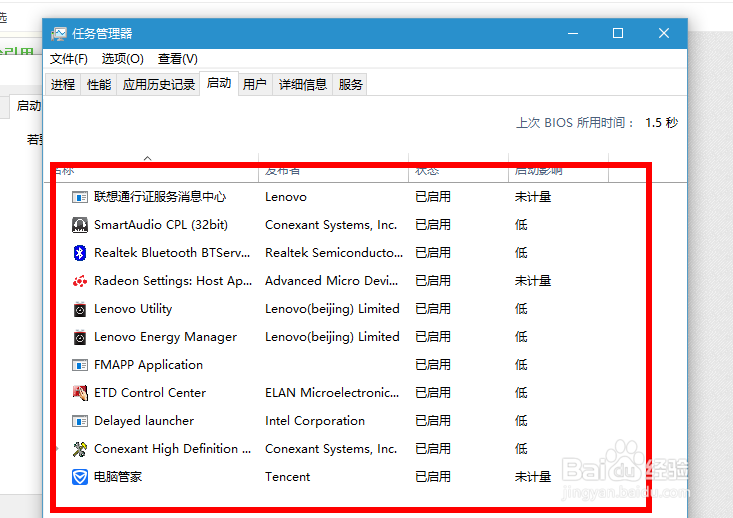
Task: Click the sort arrow above name column
Action: [x=148, y=158]
